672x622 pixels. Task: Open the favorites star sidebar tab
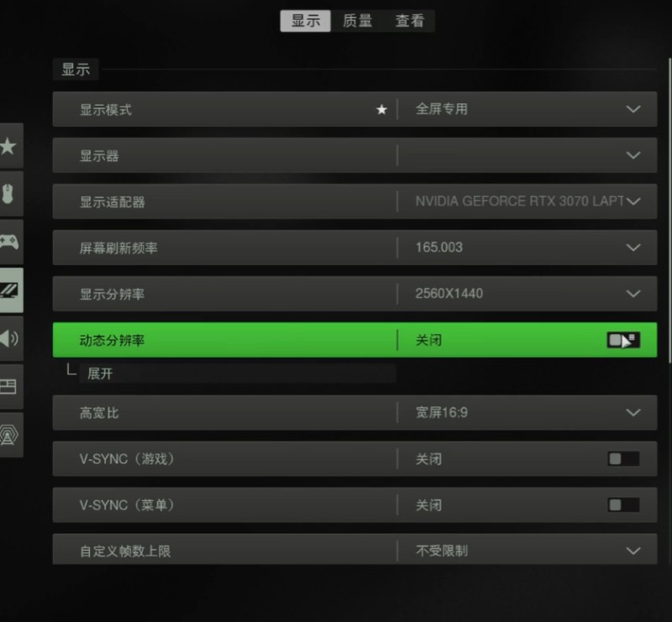(x=10, y=146)
